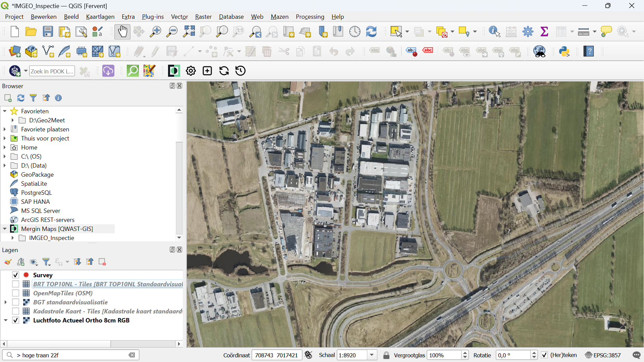Open the Python console icon
Viewport: 644px width, 362px height.
[565, 52]
